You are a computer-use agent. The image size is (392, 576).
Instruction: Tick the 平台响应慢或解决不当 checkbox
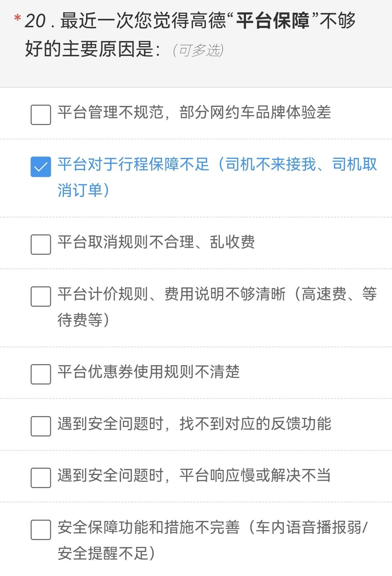(x=41, y=478)
